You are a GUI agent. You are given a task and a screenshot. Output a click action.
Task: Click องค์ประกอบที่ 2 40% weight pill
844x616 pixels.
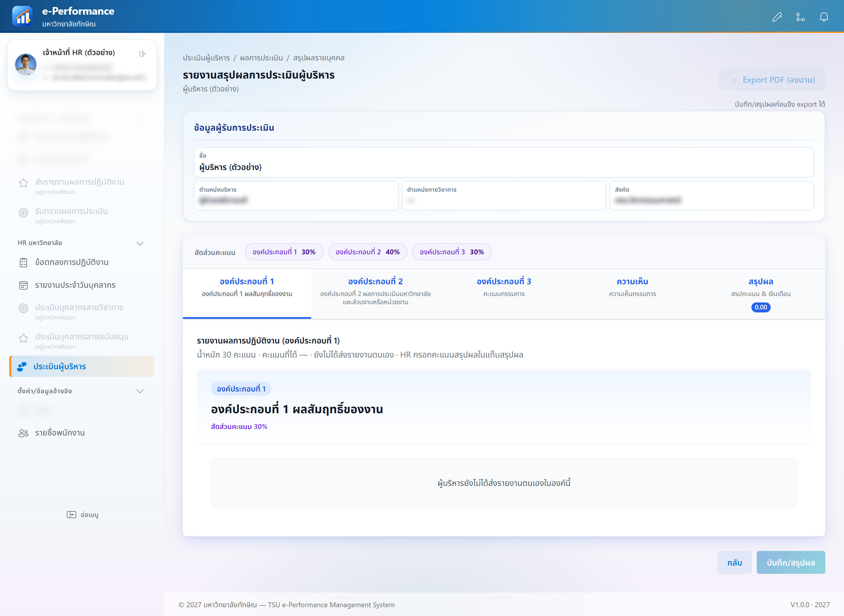(367, 252)
